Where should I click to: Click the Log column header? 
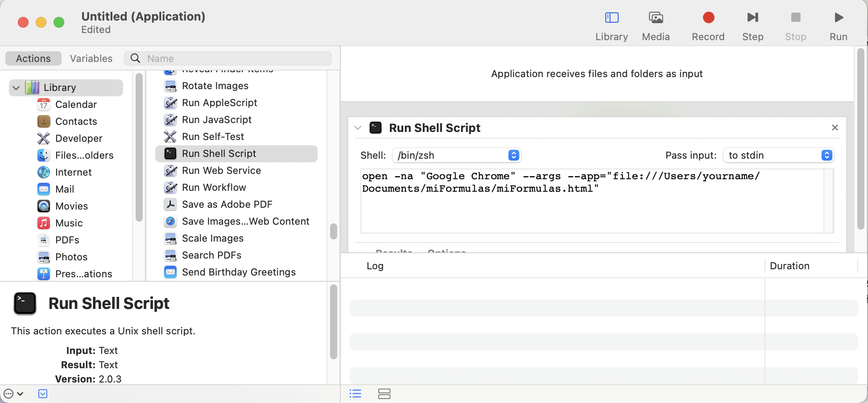tap(375, 266)
